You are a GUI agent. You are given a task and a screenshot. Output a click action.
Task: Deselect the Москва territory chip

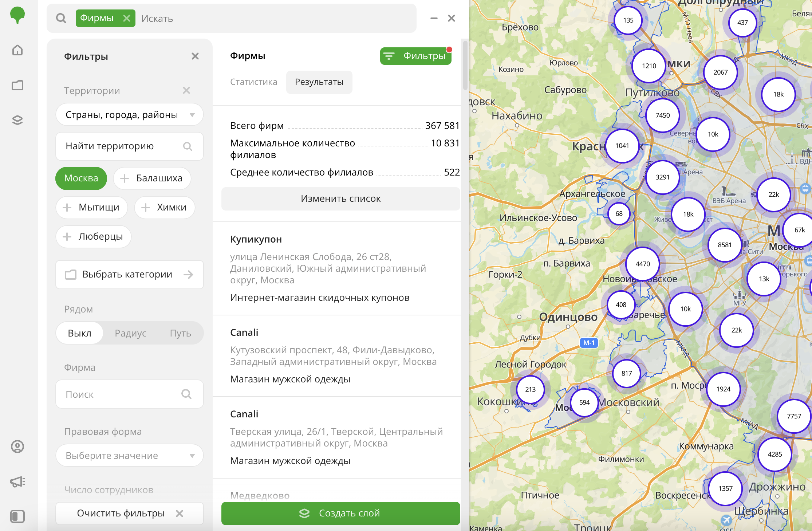(81, 178)
